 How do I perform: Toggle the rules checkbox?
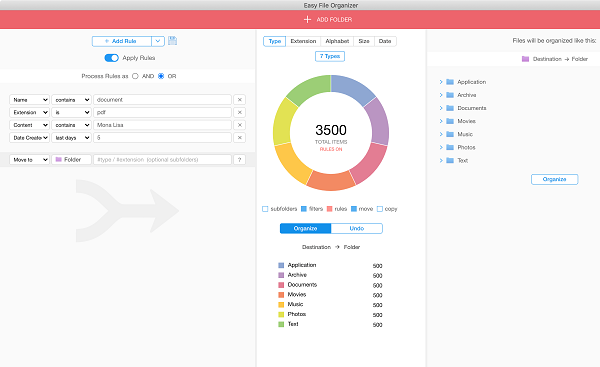coord(329,209)
